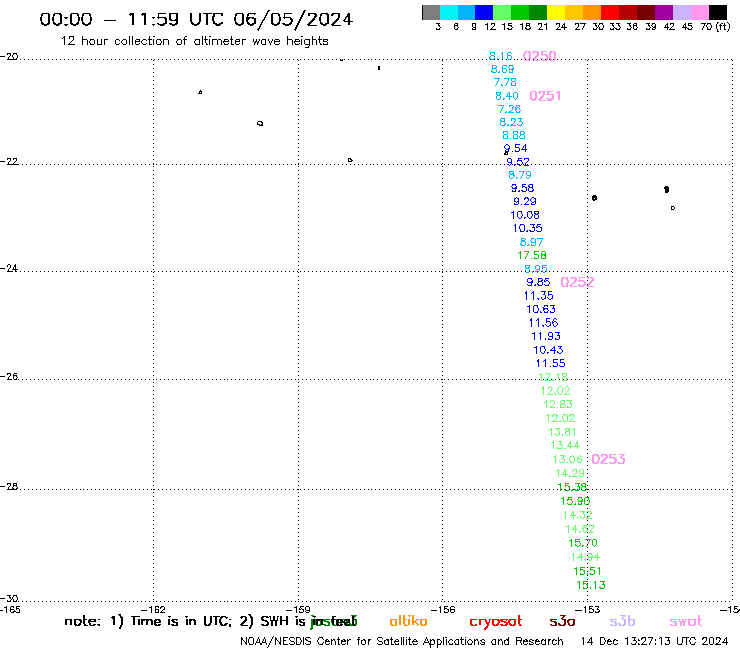This screenshot has width=740, height=650.
Task: Select the latitude axis label -28
Action: [x=9, y=486]
